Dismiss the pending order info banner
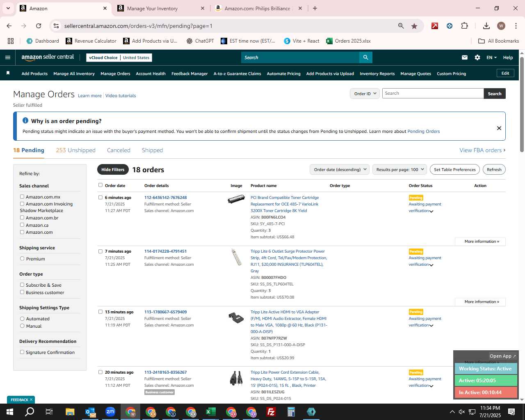The image size is (525, 420). [499, 128]
